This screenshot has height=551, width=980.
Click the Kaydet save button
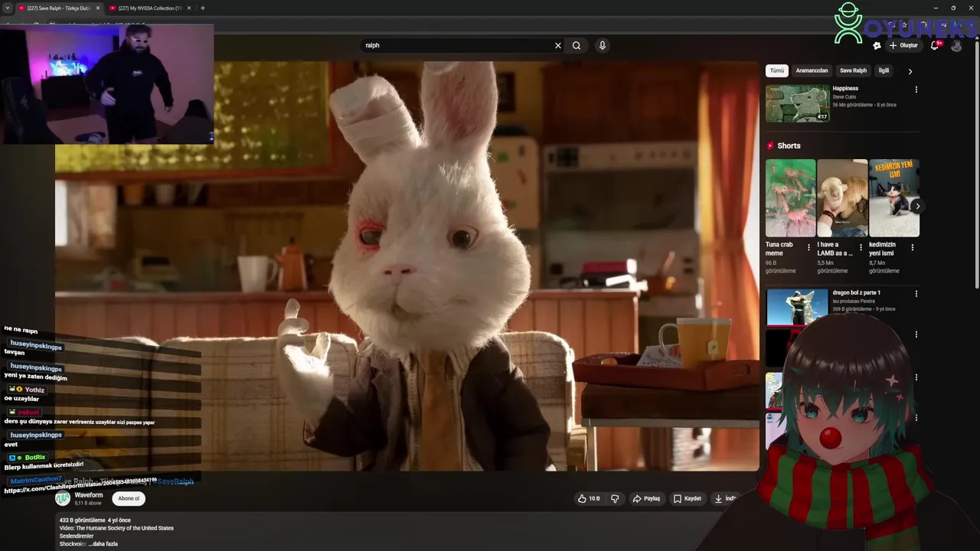pyautogui.click(x=688, y=499)
